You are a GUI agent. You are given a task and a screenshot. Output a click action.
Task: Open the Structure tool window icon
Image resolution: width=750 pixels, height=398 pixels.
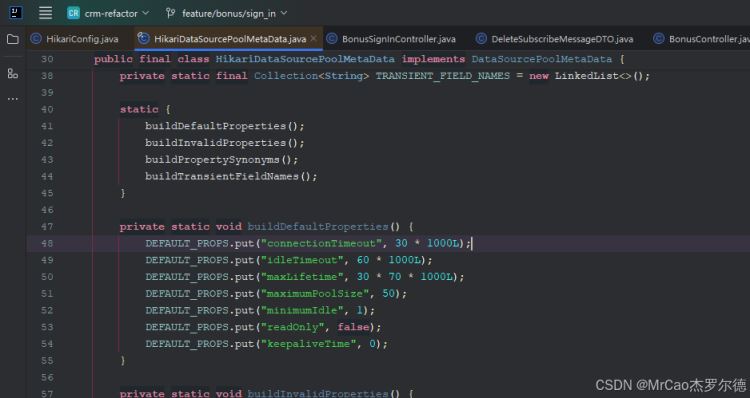coord(13,73)
